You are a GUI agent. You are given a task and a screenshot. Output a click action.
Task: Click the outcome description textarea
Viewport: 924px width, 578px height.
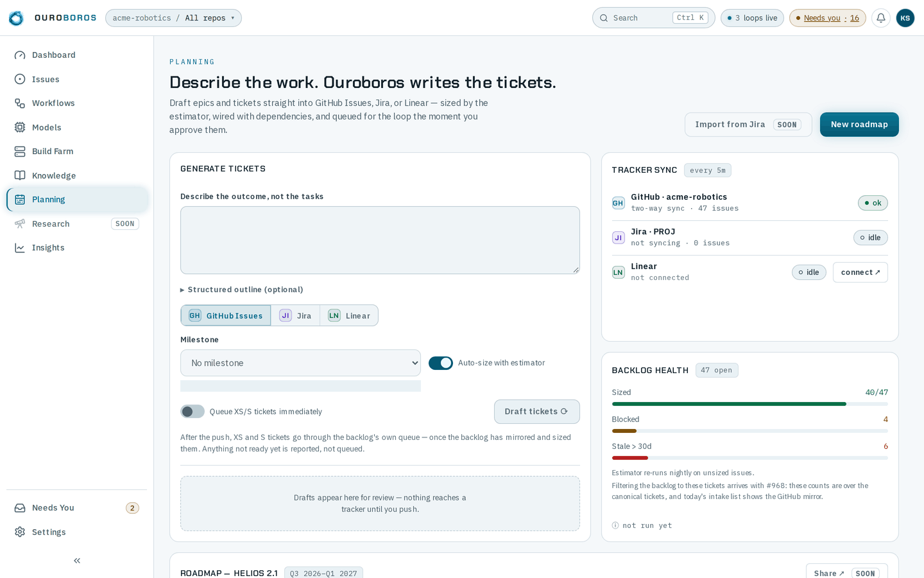(380, 240)
